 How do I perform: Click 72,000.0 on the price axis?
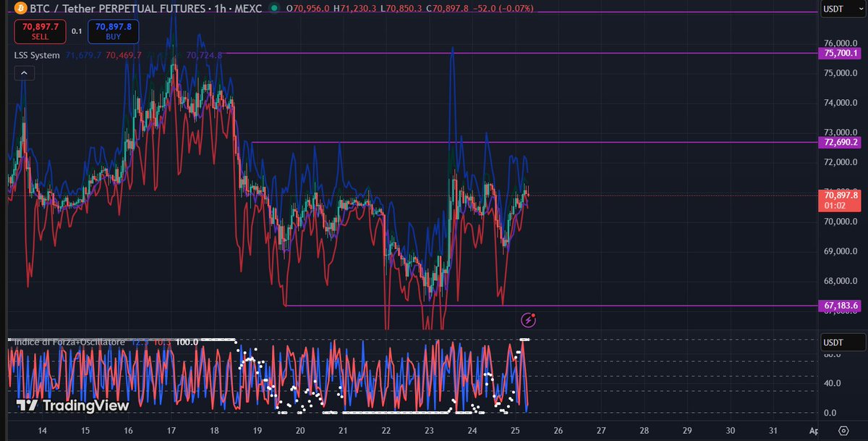pyautogui.click(x=841, y=162)
